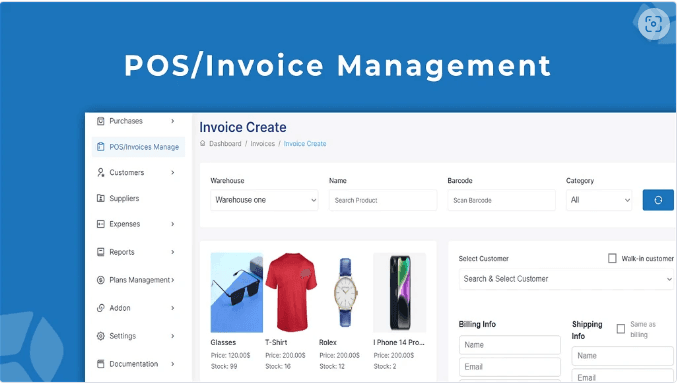
Task: Click the Stock: 99 text
Action: pos(224,366)
